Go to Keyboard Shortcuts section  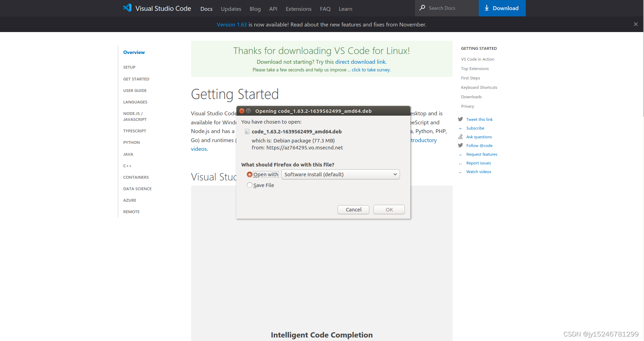pos(479,87)
